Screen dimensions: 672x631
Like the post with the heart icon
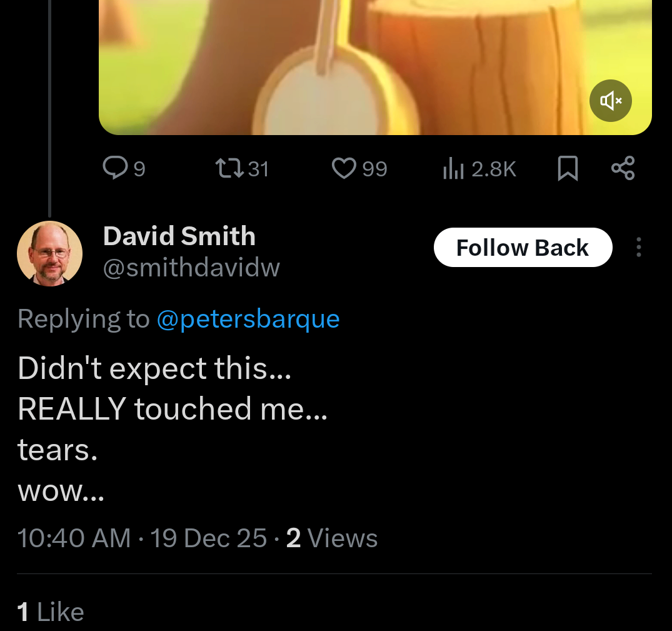click(x=343, y=168)
